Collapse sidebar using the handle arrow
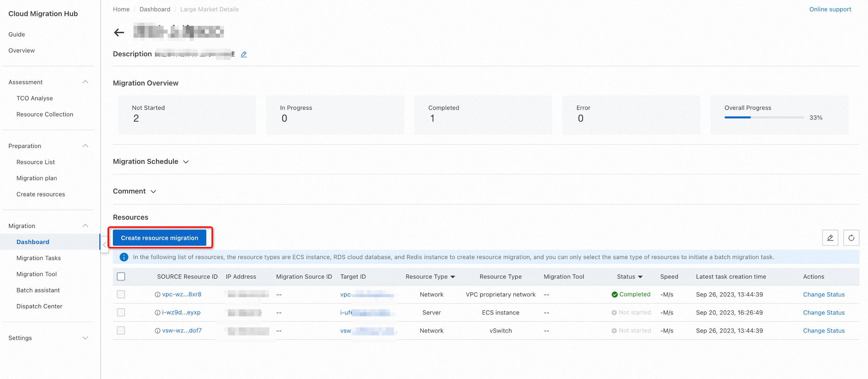The image size is (868, 379). pyautogui.click(x=104, y=245)
